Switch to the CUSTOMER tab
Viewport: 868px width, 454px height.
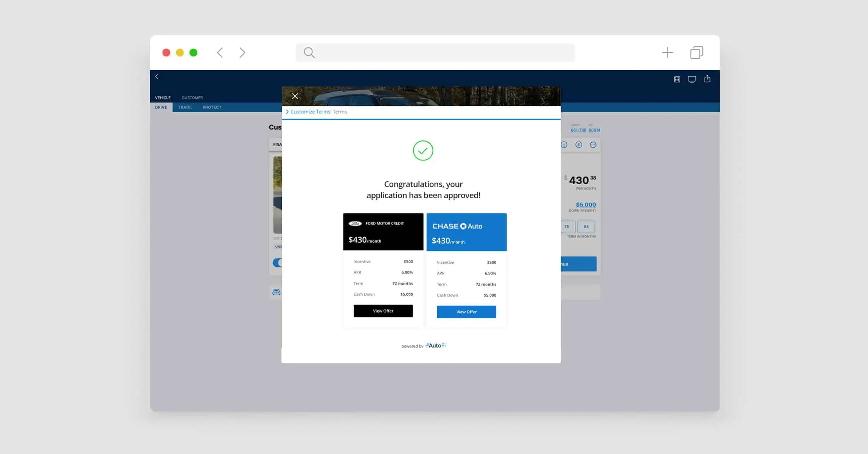click(x=192, y=98)
